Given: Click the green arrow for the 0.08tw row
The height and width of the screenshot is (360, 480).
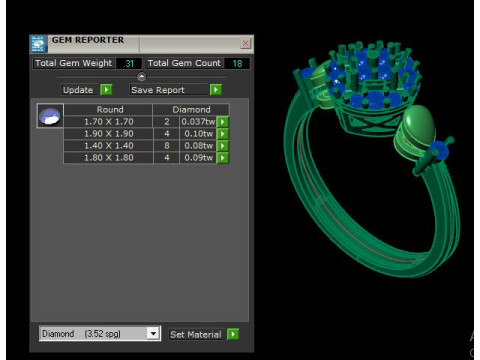Looking at the screenshot, I should click(223, 146).
